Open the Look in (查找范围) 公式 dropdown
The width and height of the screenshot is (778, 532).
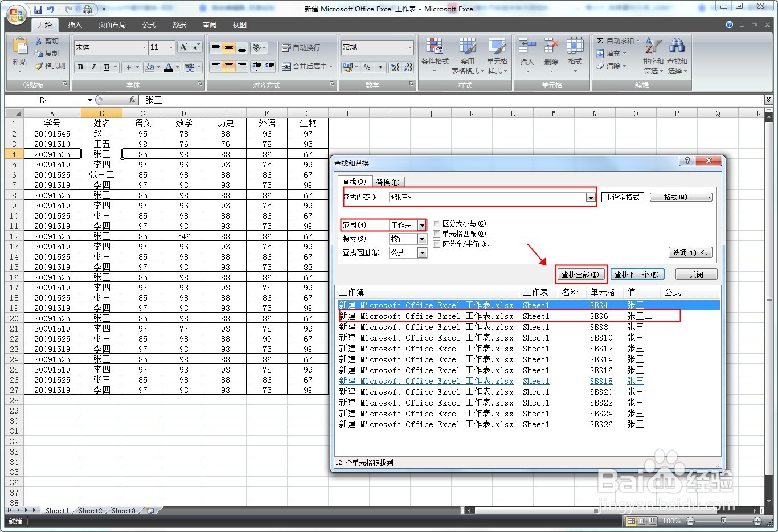pos(422,253)
